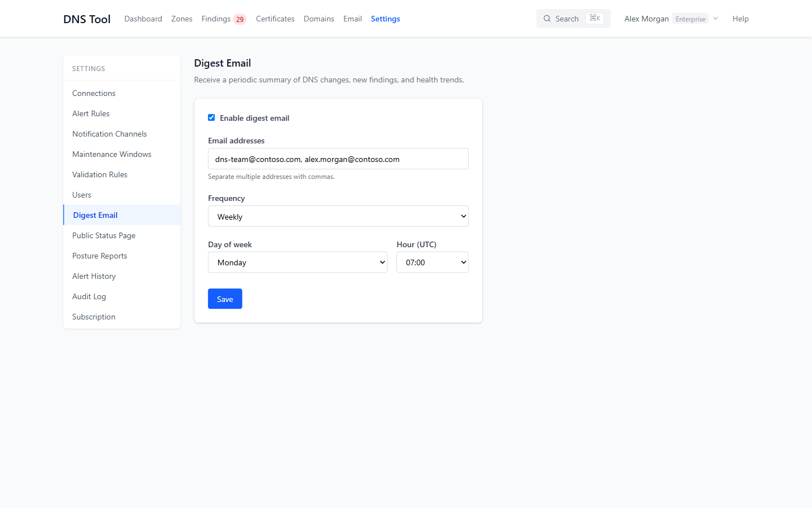Screen dimensions: 812x508
Task: Open Subscription settings
Action: (122, 317)
